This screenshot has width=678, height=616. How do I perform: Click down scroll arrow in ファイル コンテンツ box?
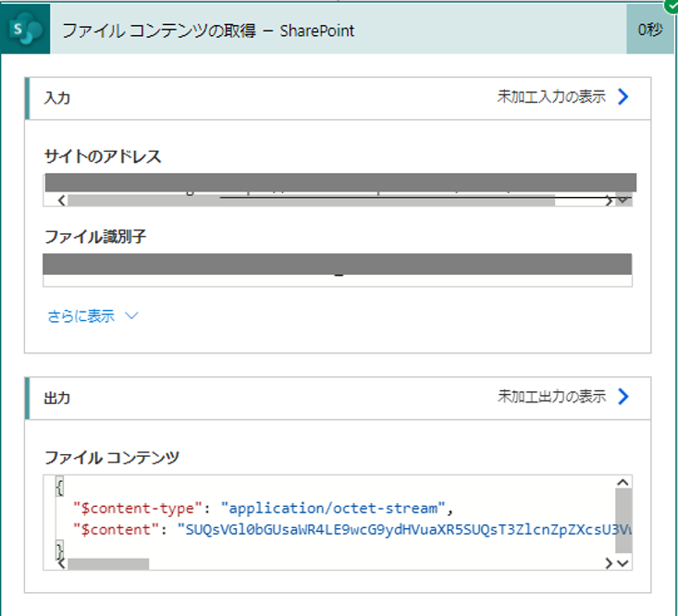coord(623,563)
